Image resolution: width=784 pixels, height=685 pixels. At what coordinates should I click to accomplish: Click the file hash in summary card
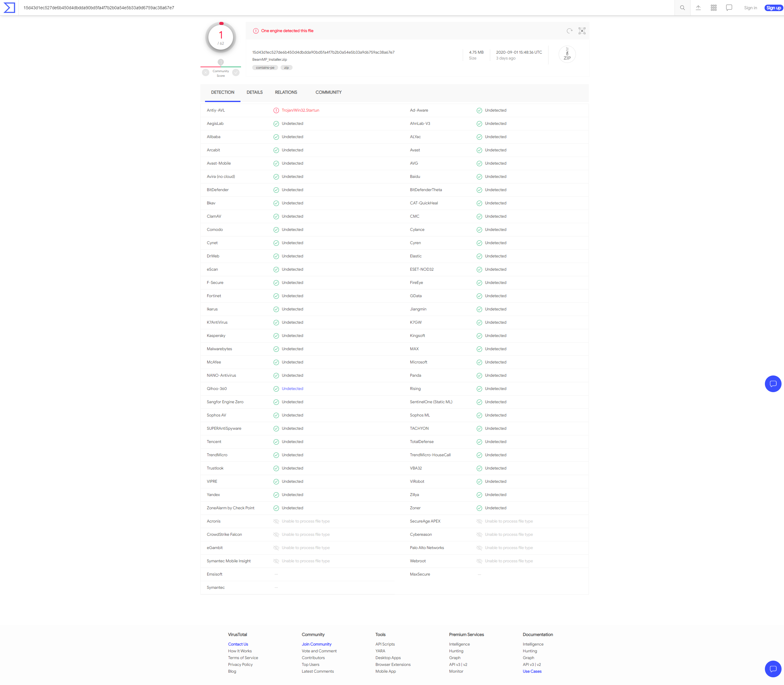[323, 52]
